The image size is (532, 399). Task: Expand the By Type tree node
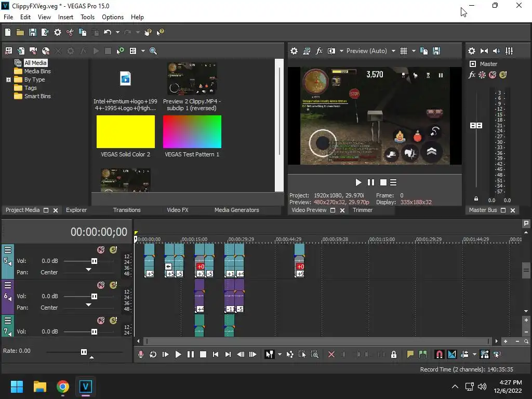point(8,79)
